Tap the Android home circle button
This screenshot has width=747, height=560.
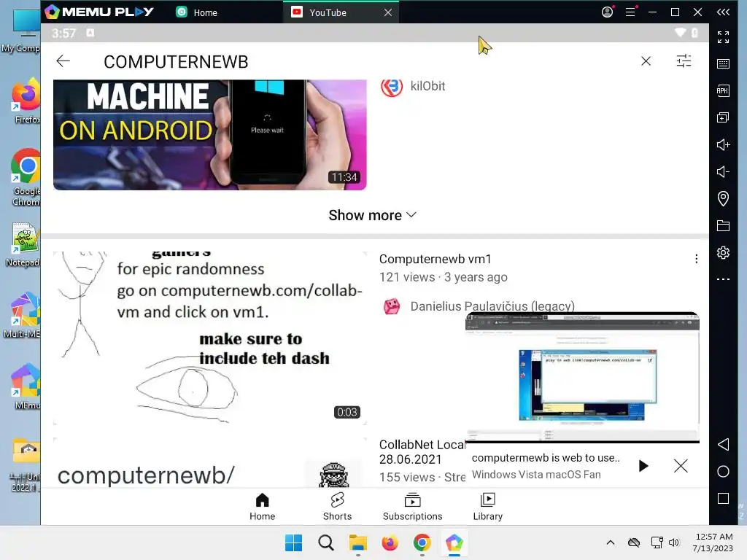pos(723,472)
